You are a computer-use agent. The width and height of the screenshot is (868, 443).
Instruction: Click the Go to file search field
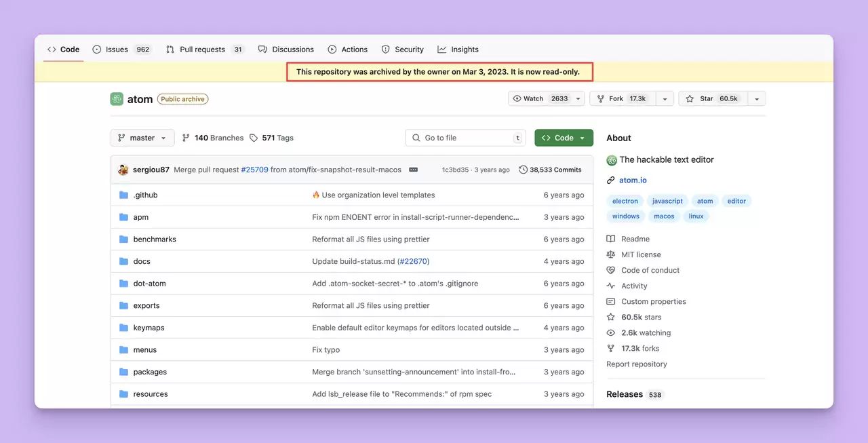[466, 138]
